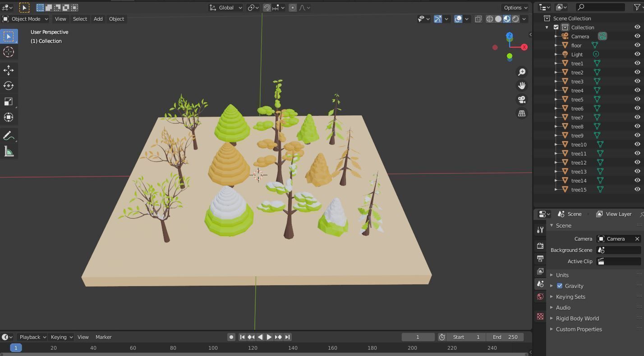644x356 pixels.
Task: Open the Output properties tab (printer icon)
Action: tap(540, 259)
